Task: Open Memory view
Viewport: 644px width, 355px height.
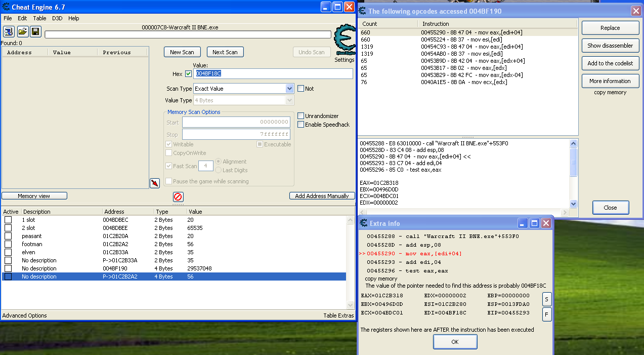Action: pos(34,196)
